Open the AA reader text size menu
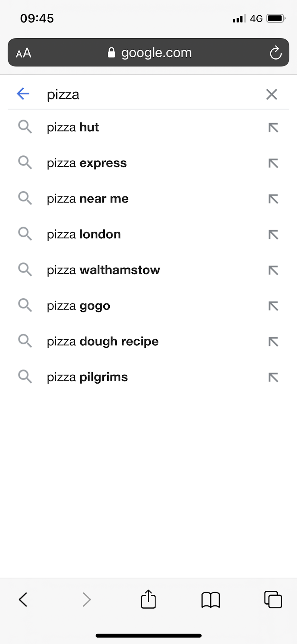297x644 pixels. coord(23,53)
